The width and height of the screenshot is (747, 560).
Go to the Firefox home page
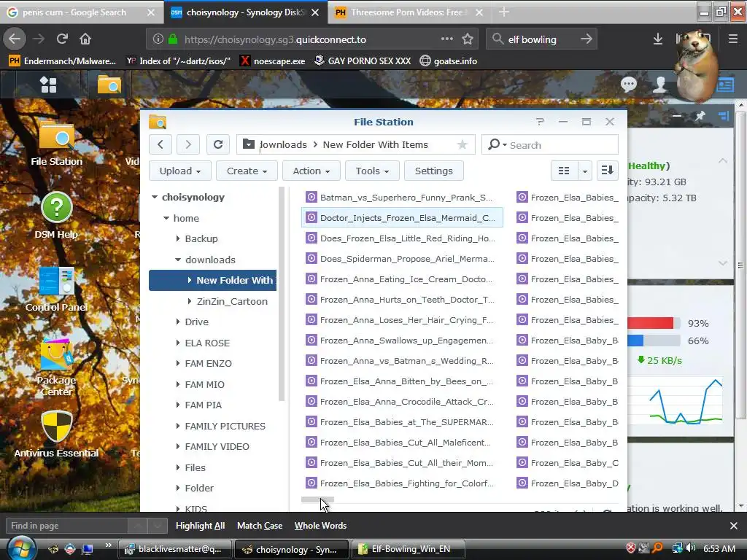coord(85,39)
